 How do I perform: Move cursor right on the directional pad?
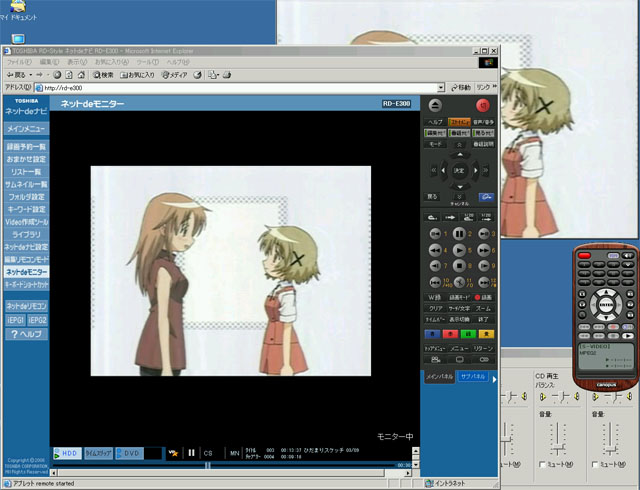475,171
